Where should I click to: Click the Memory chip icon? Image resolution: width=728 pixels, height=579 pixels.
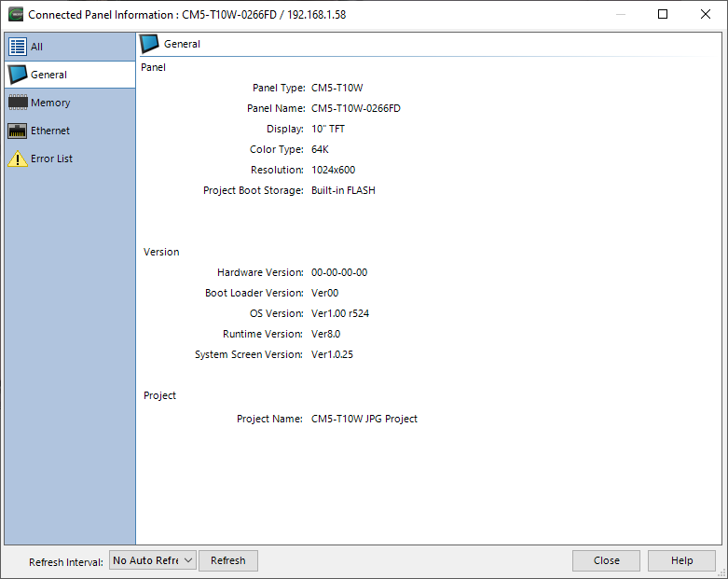(x=18, y=103)
